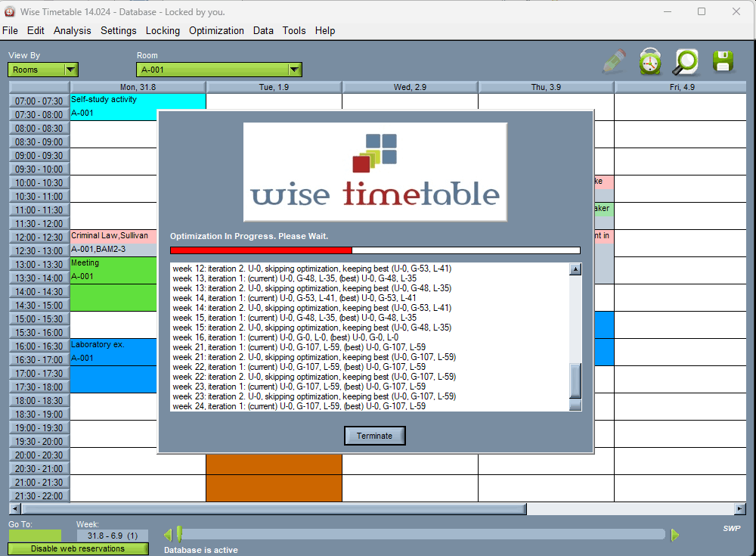The width and height of the screenshot is (756, 556).
Task: Open the Settings menu
Action: [x=118, y=31]
